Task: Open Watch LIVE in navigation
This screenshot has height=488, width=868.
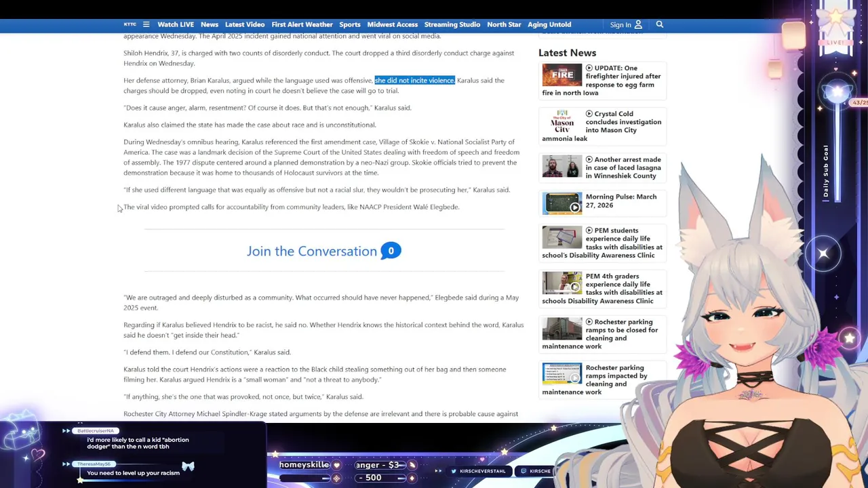Action: click(x=176, y=24)
